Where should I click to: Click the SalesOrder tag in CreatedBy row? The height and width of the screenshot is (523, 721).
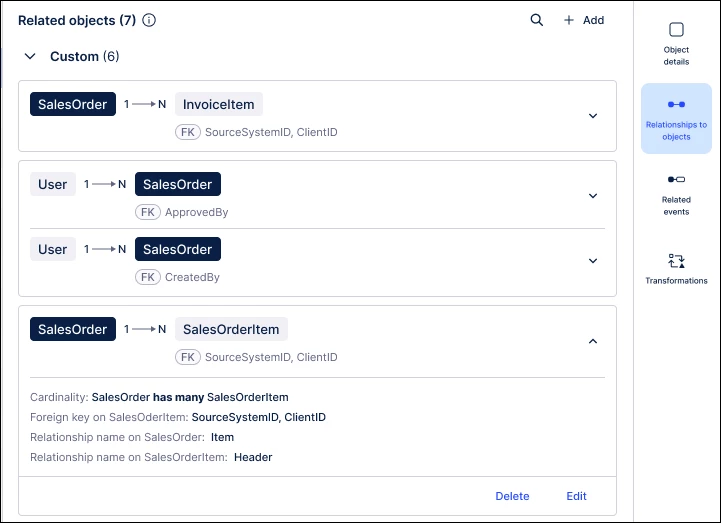click(x=178, y=249)
